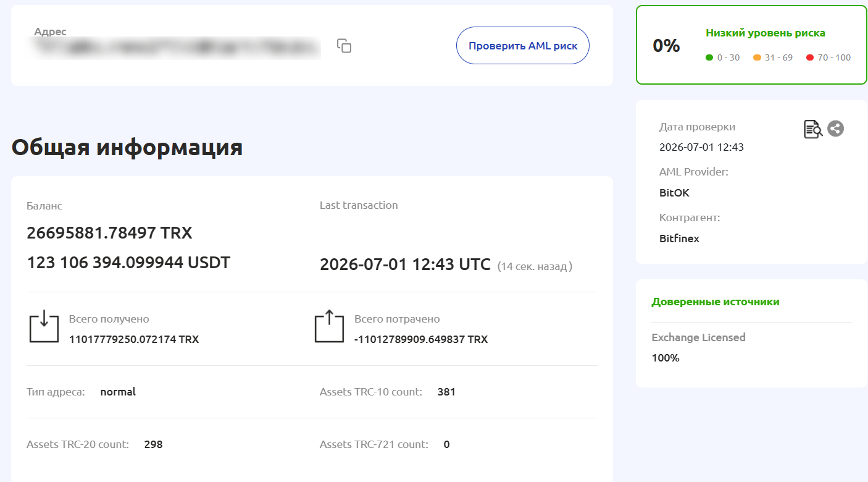Click the share icon beside check date
The height and width of the screenshot is (482, 868).
(x=835, y=129)
